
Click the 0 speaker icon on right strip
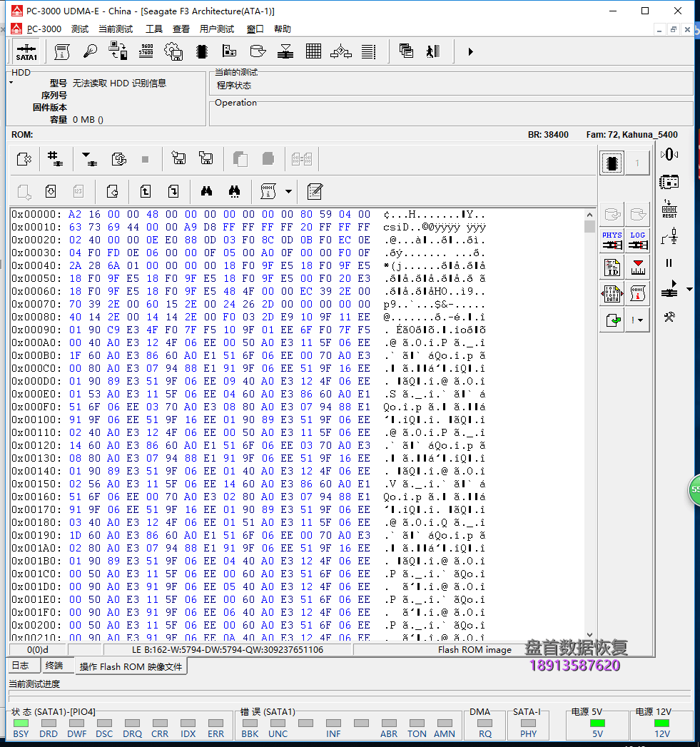click(x=669, y=154)
